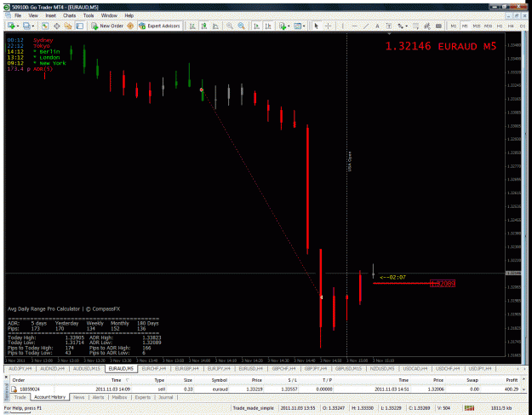Image resolution: width=532 pixels, height=415 pixels.
Task: Toggle the Data Window crosshair-circle icon
Action: point(57,26)
